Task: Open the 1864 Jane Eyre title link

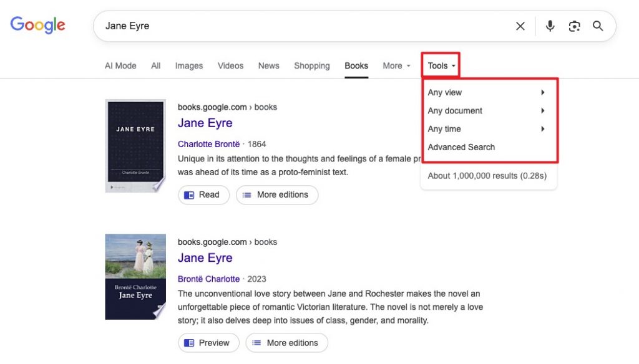Action: [x=205, y=123]
